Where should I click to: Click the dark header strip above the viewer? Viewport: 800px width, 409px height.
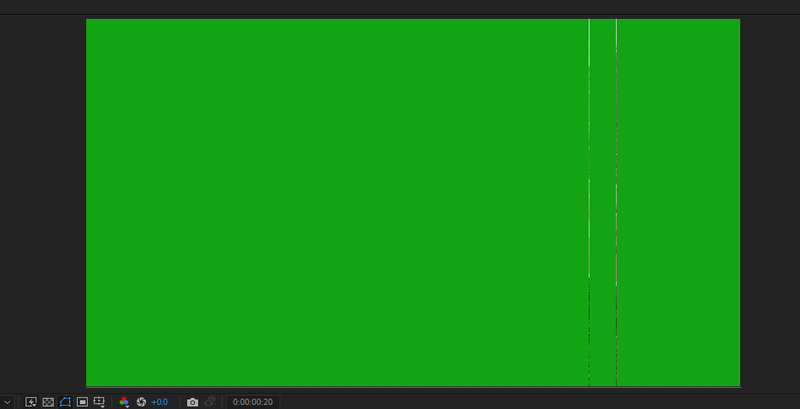400,6
